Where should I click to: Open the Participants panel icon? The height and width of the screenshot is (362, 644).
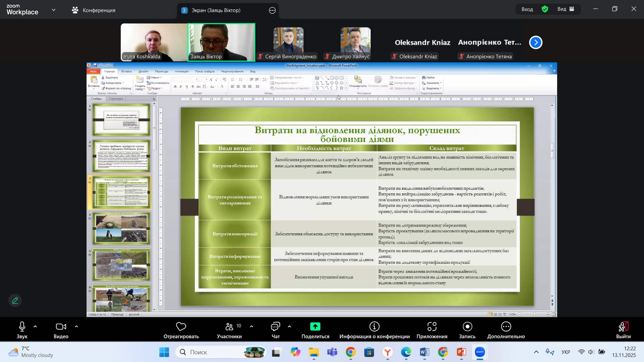click(229, 326)
